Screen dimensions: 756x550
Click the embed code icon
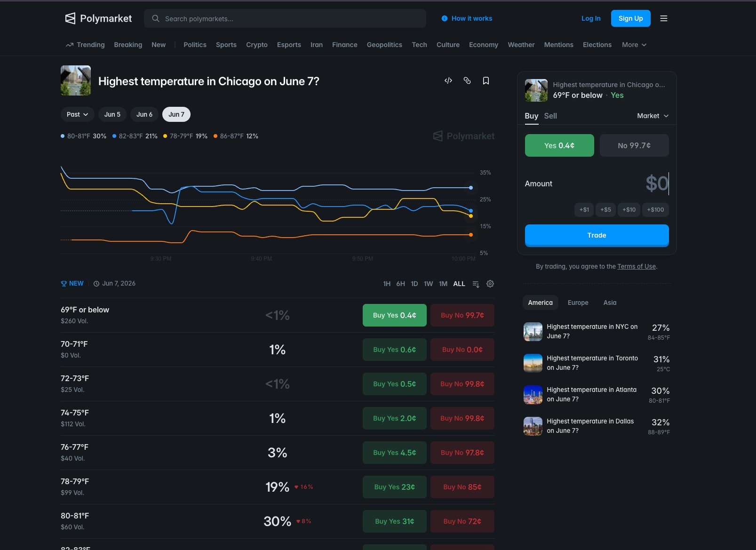coord(448,80)
